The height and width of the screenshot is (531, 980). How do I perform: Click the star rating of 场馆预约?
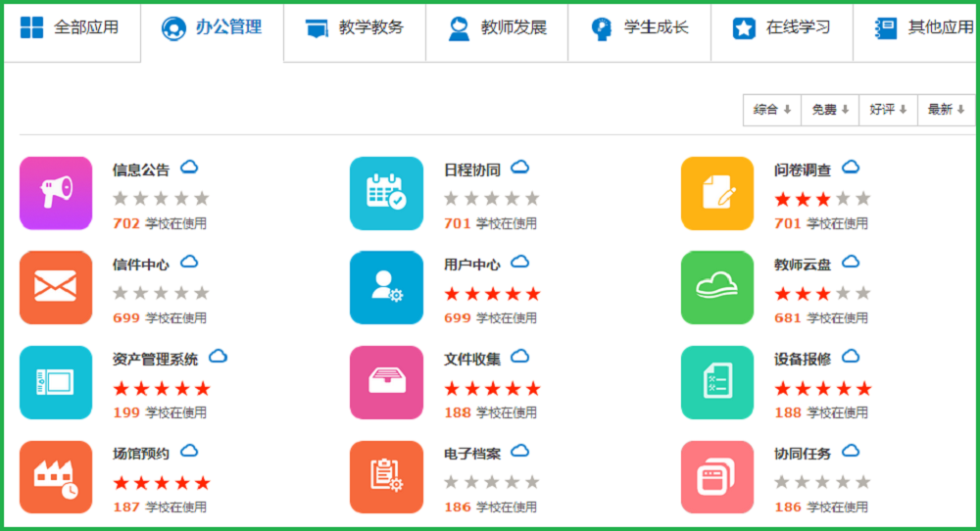tap(162, 483)
